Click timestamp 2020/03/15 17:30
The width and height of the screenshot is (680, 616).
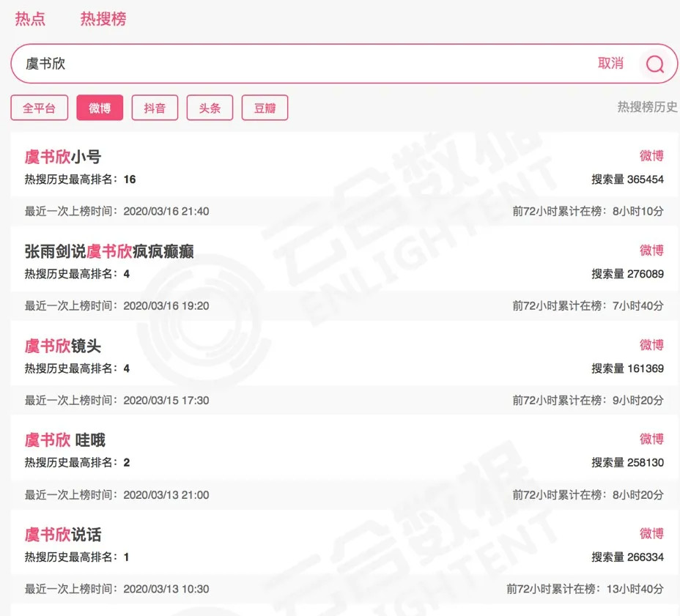166,400
